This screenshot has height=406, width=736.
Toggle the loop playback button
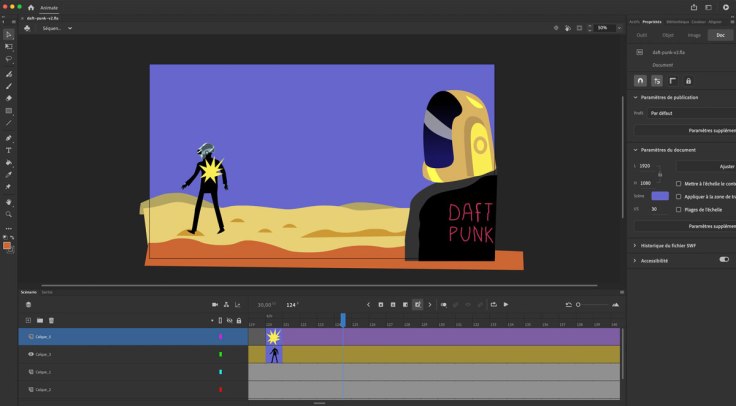[494, 305]
